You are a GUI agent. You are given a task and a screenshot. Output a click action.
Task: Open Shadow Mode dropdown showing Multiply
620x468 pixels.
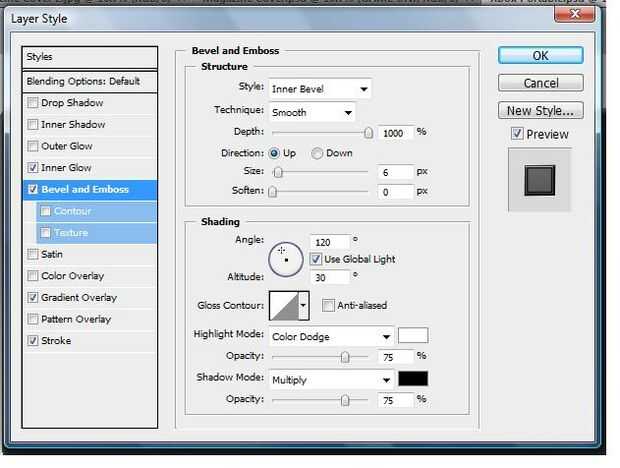(331, 380)
